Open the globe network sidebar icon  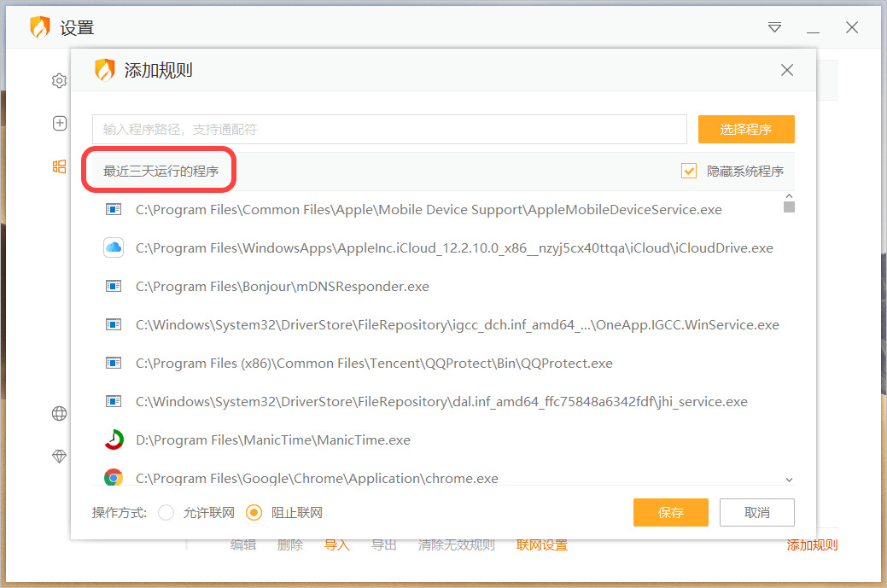tap(60, 413)
